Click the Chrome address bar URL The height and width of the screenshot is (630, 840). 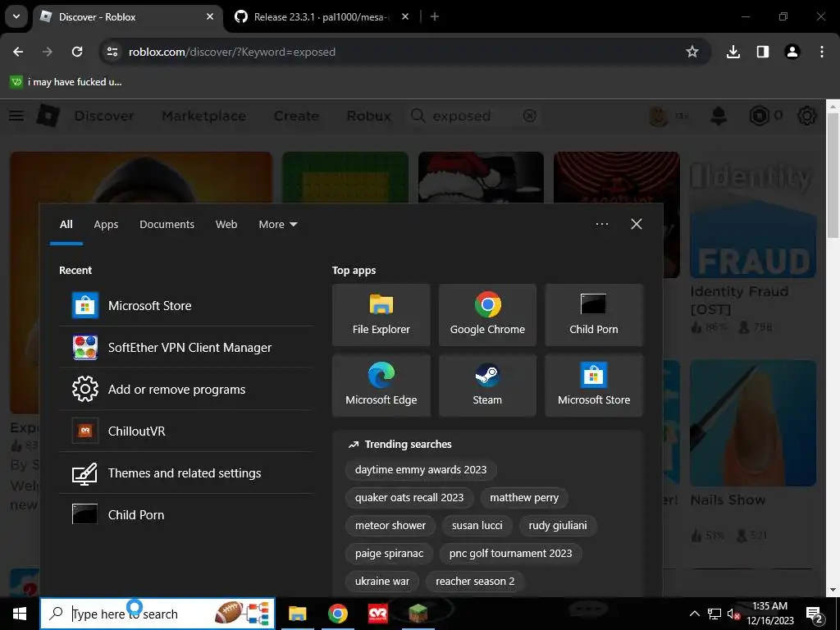click(232, 52)
